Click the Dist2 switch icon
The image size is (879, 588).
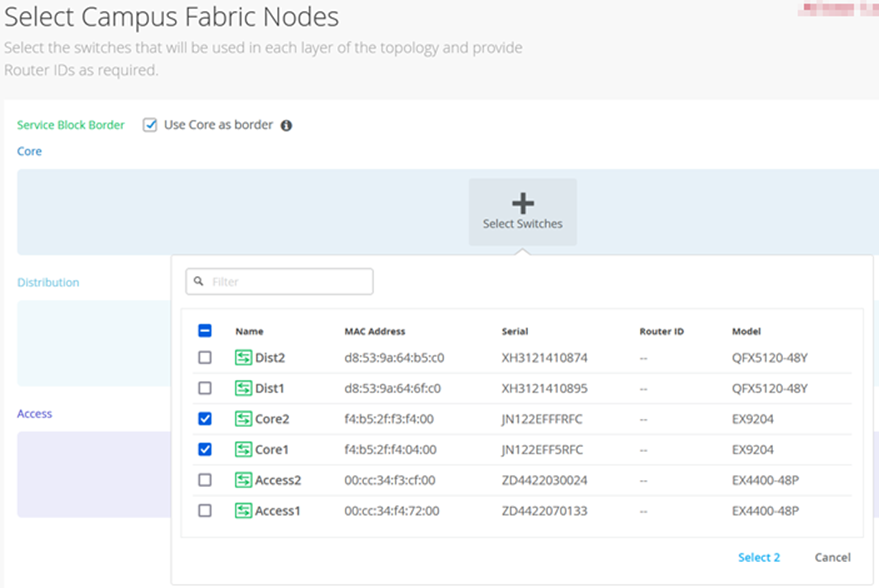tap(243, 357)
